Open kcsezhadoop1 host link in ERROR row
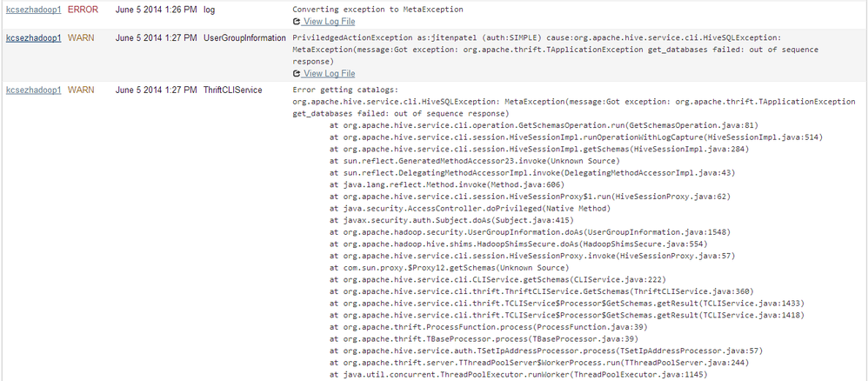This screenshot has height=381, width=868. pyautogui.click(x=33, y=10)
